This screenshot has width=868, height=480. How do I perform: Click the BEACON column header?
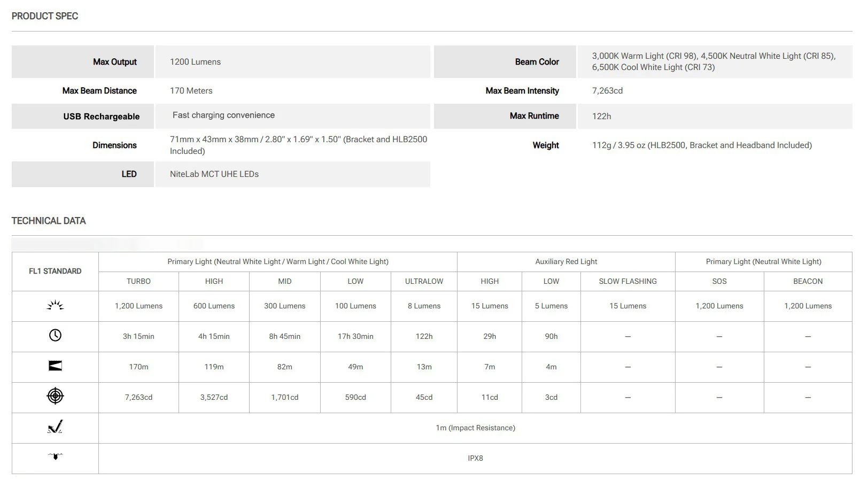coord(808,281)
